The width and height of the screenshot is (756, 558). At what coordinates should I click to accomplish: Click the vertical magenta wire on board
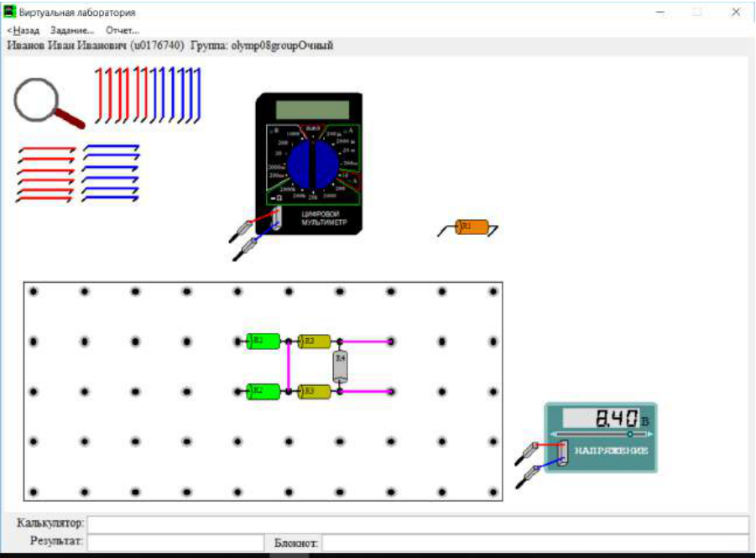point(289,367)
